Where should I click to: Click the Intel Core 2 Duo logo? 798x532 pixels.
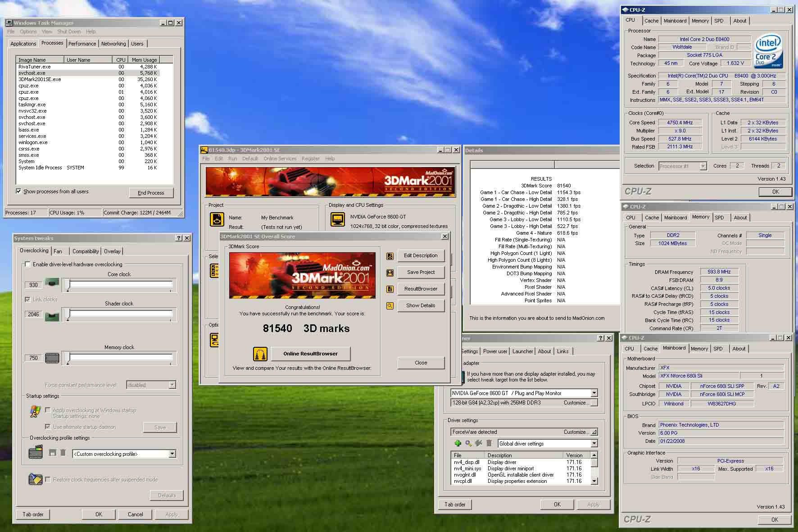coord(768,52)
